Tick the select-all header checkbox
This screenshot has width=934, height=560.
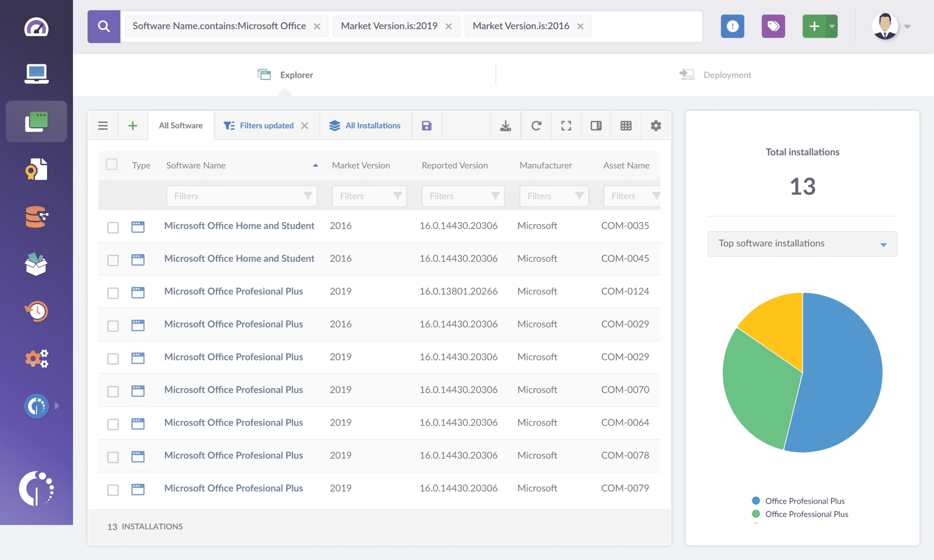pyautogui.click(x=112, y=165)
